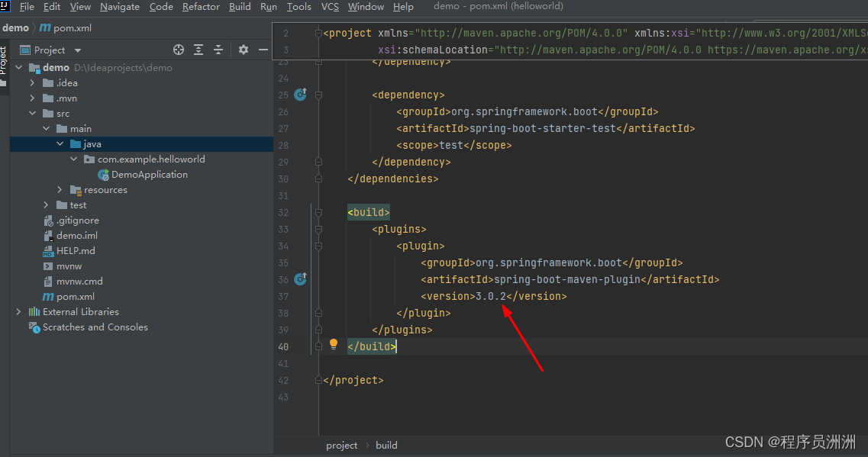
Task: Toggle the Project tool window side tab
Action: click(x=4, y=61)
